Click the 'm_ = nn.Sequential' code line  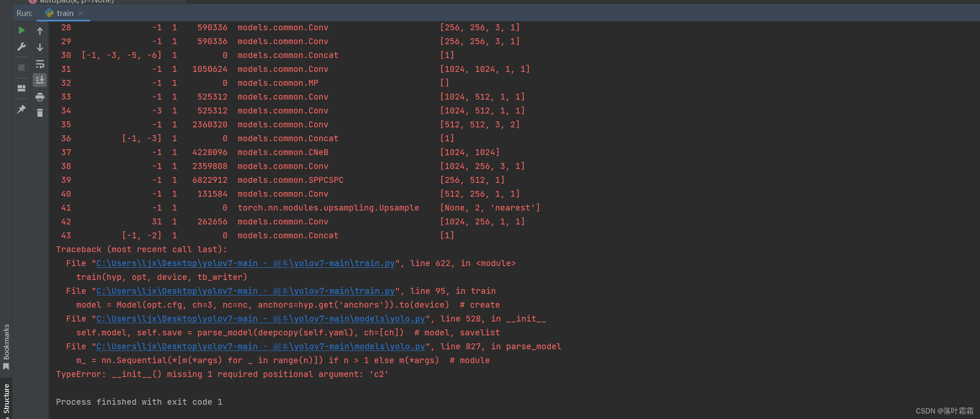[x=283, y=360]
